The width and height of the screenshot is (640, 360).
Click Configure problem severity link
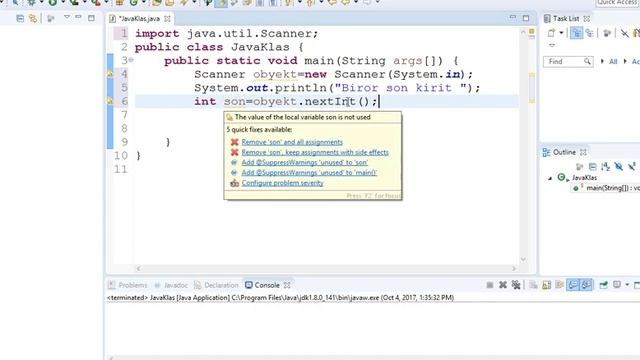282,183
